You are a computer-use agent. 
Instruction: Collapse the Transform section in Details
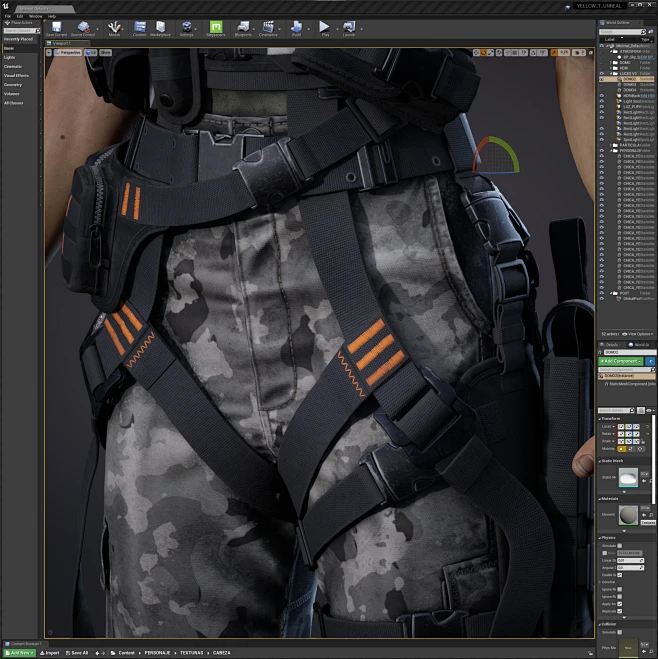click(x=600, y=419)
